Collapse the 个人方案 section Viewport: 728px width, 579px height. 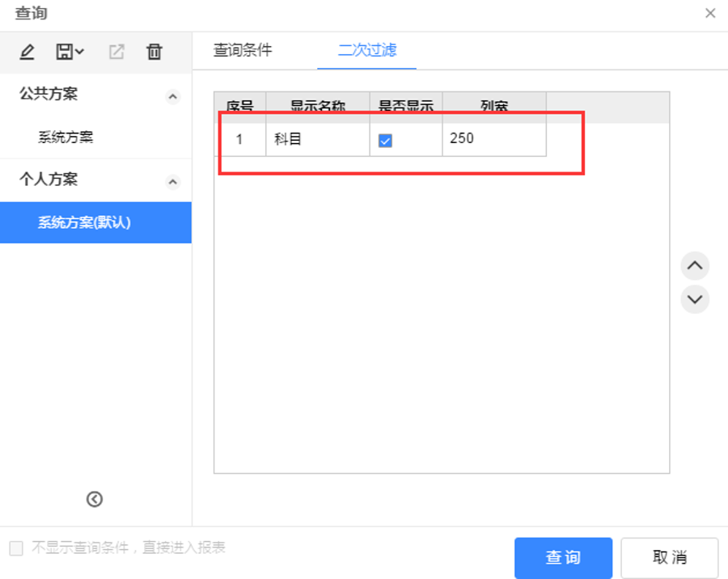tap(172, 182)
